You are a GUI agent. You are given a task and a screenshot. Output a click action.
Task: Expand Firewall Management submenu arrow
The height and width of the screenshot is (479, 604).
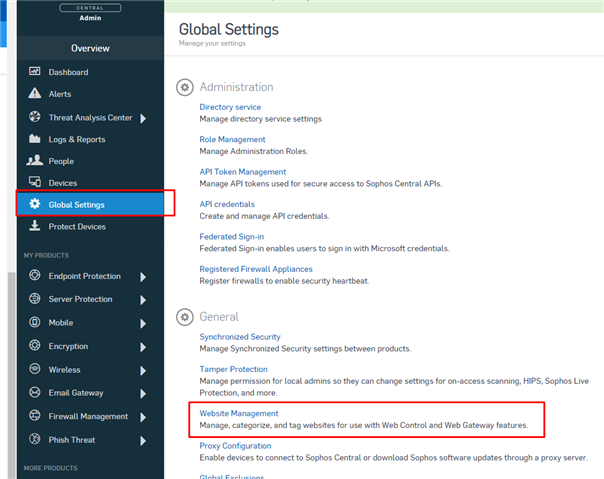[x=143, y=417]
